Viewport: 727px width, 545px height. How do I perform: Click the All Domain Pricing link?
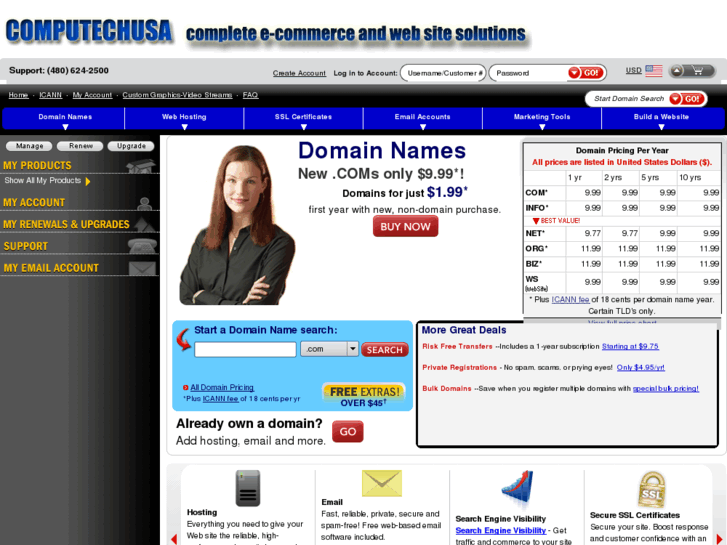pyautogui.click(x=222, y=387)
